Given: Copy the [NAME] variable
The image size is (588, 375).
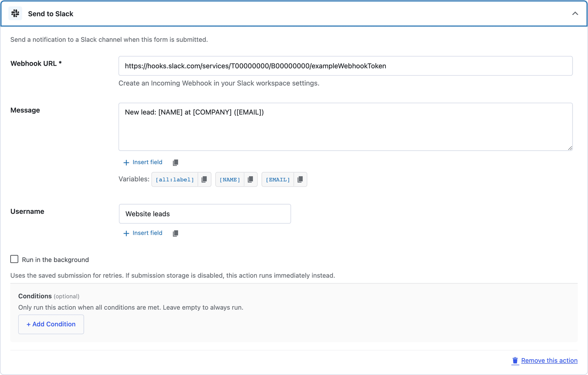Looking at the screenshot, I should [x=251, y=179].
